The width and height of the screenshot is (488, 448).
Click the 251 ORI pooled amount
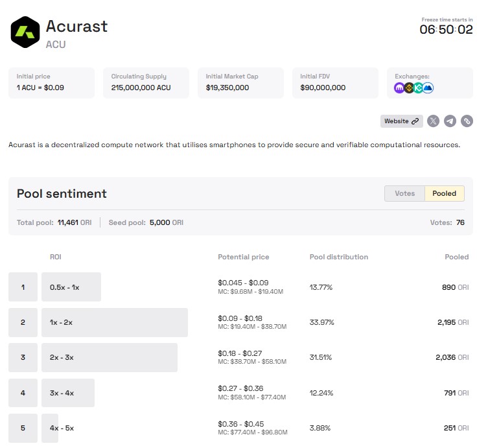point(456,428)
